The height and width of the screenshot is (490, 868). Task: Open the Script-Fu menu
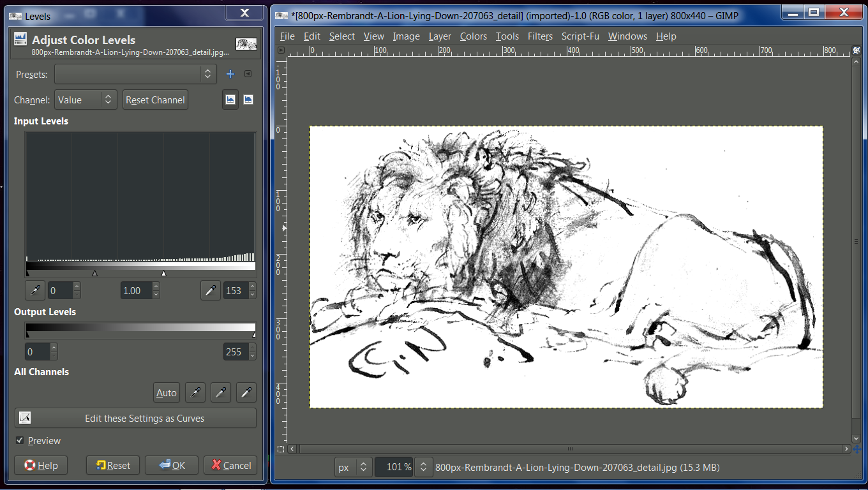coord(580,36)
